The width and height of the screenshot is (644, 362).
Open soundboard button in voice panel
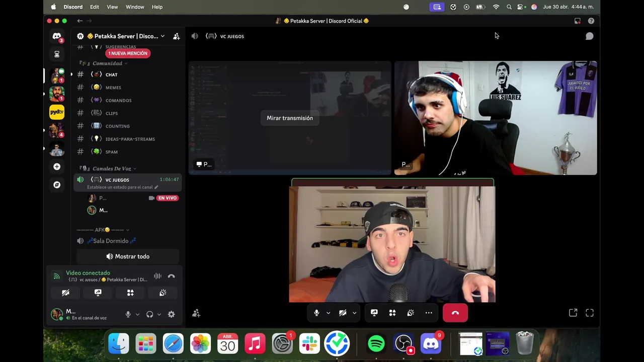[163, 293]
